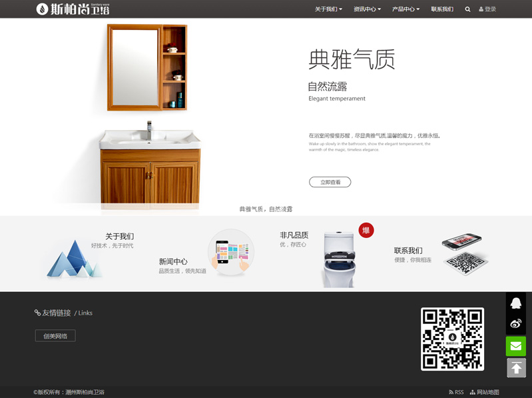This screenshot has height=398, width=532.
Task: Expand the 关于我们 dropdown in the navbar
Action: pyautogui.click(x=328, y=9)
